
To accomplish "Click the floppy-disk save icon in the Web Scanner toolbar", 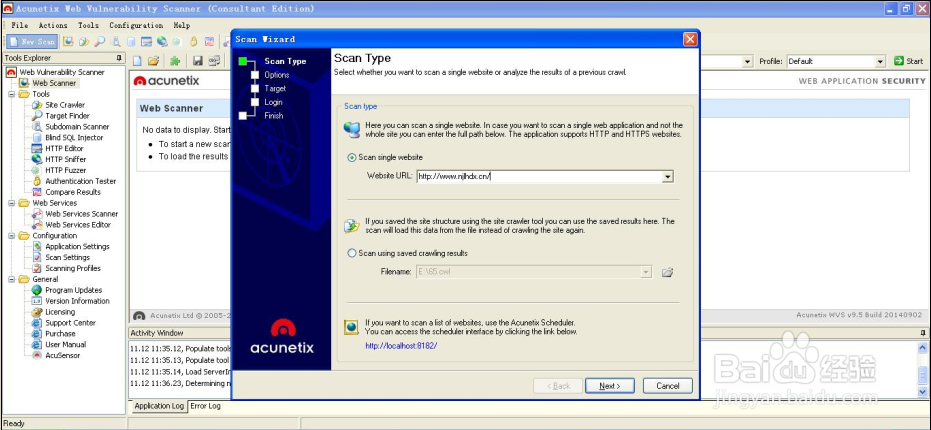I will (198, 61).
